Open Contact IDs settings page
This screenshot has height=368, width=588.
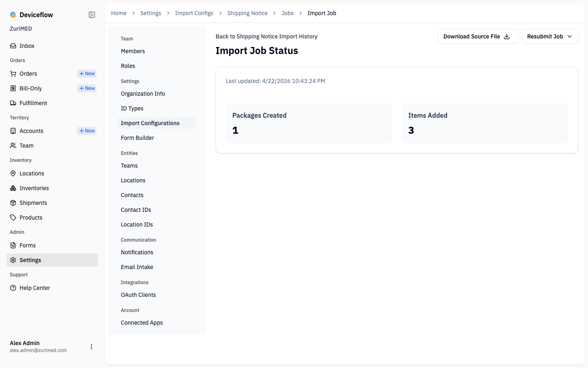[x=157, y=210]
